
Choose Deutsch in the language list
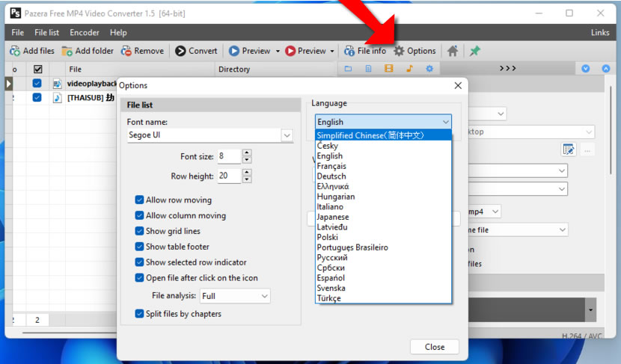pos(383,176)
